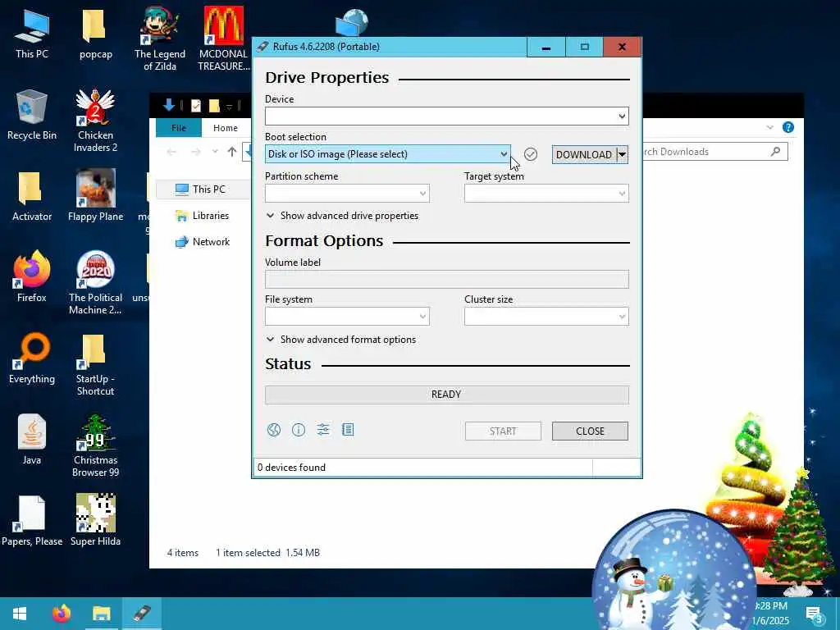Viewport: 840px width, 630px height.
Task: Go back in Explorer
Action: click(171, 152)
